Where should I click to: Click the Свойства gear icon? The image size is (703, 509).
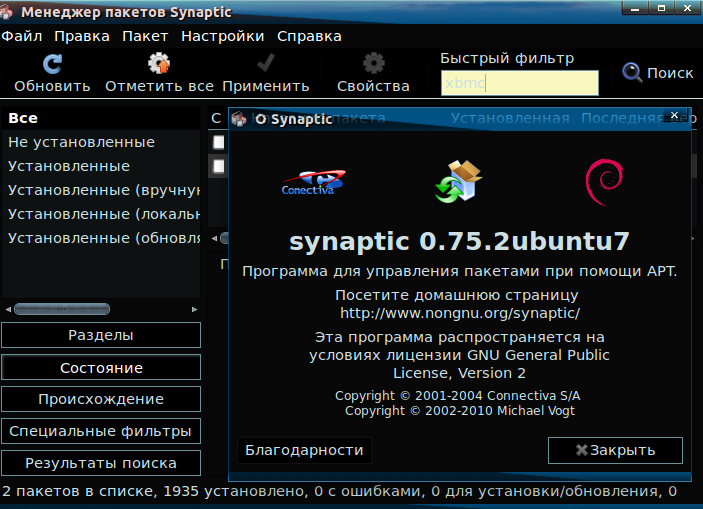[373, 63]
